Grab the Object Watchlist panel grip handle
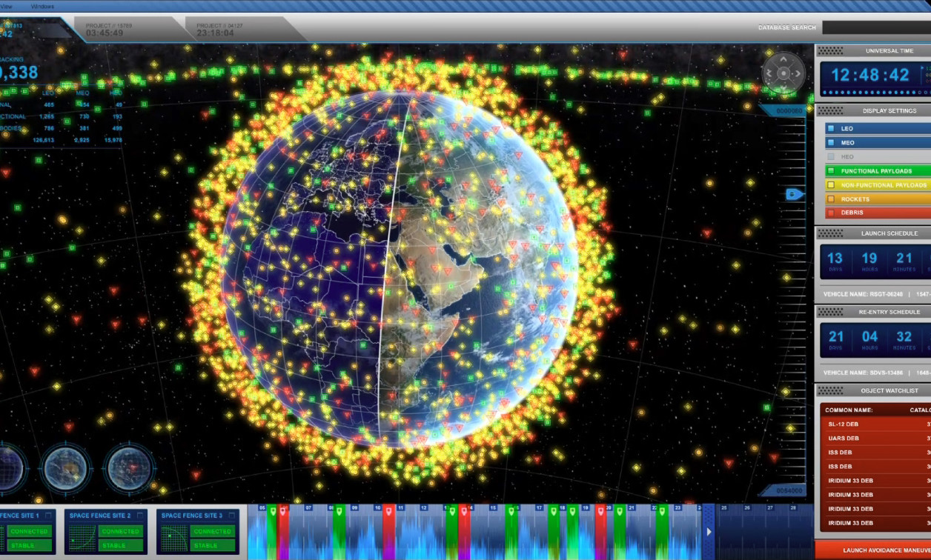This screenshot has height=560, width=931. (831, 390)
